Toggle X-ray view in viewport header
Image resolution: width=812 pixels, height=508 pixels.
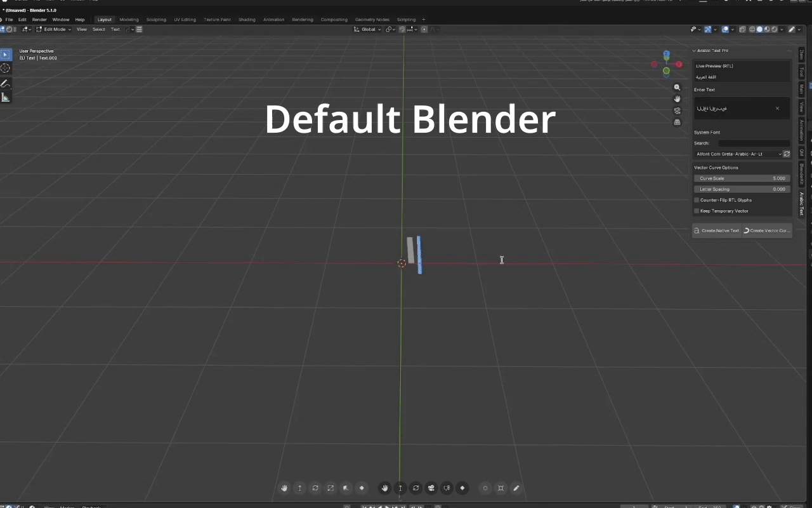[x=743, y=29]
